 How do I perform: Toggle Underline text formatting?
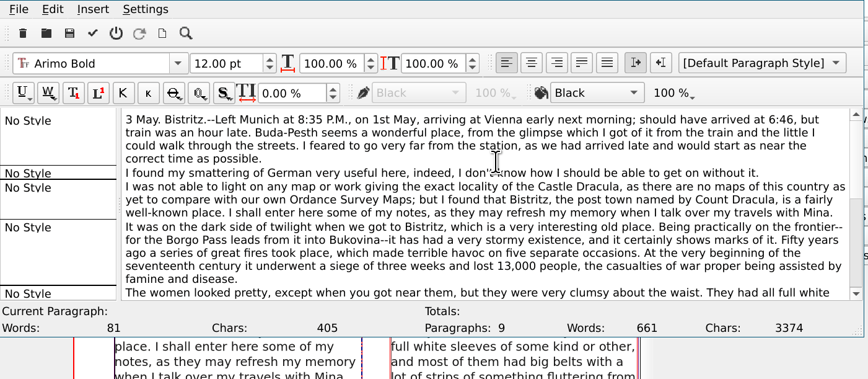(23, 93)
